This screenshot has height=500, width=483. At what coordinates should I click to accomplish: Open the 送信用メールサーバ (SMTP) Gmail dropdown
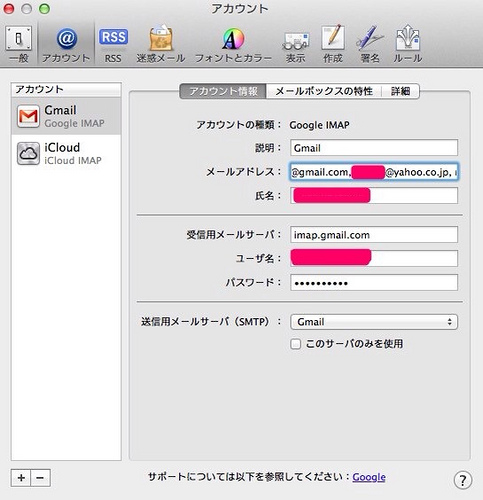coord(374,322)
